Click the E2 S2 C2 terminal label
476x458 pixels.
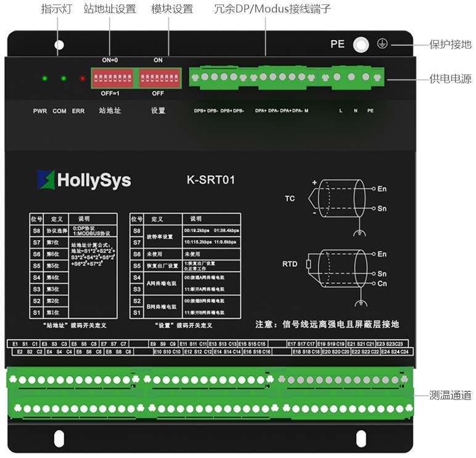pos(30,352)
